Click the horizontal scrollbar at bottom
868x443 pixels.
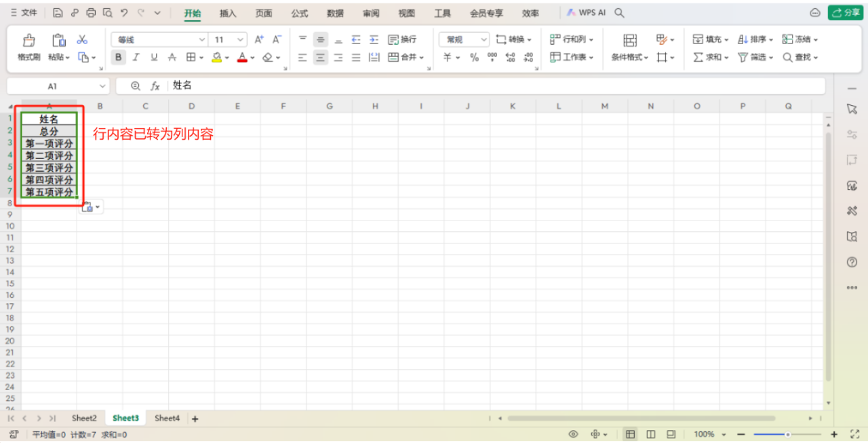(641, 419)
